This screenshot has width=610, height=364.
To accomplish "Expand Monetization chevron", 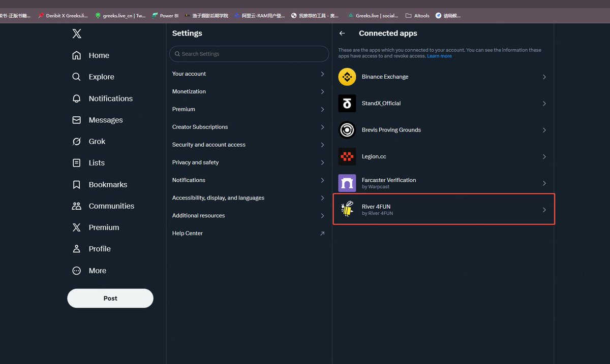I will [x=322, y=91].
